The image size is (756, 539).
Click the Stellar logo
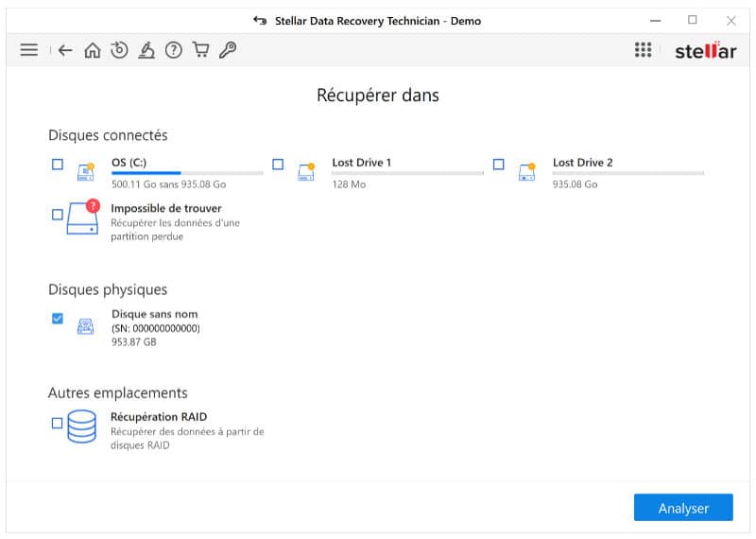[705, 51]
